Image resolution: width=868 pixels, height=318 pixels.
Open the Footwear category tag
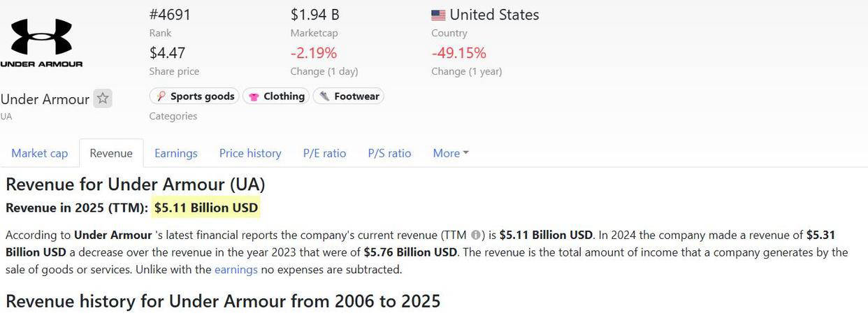click(349, 96)
